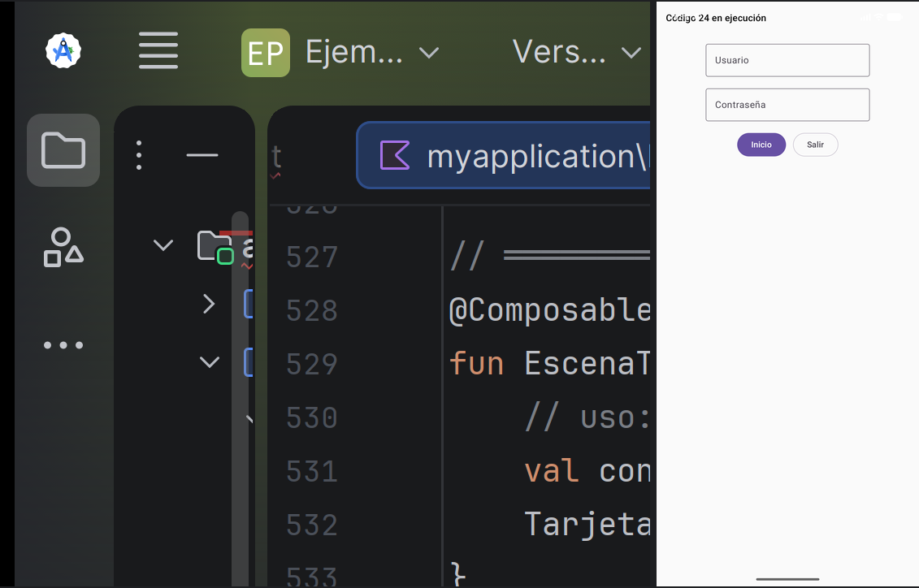Show more tool windows via three dots
This screenshot has height=588, width=919.
63,345
